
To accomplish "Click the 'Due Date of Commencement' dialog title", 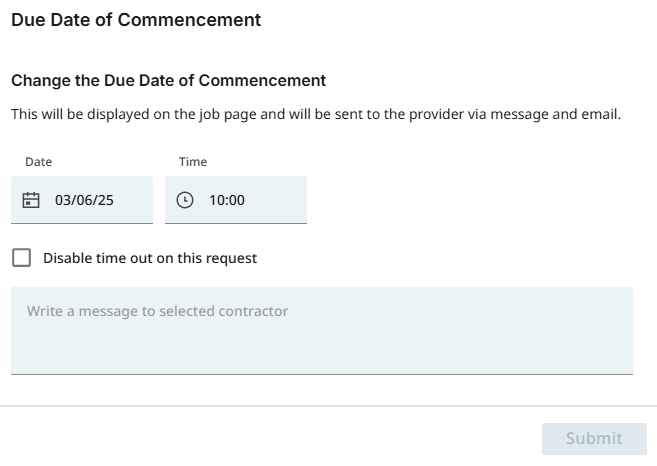I will (x=136, y=20).
